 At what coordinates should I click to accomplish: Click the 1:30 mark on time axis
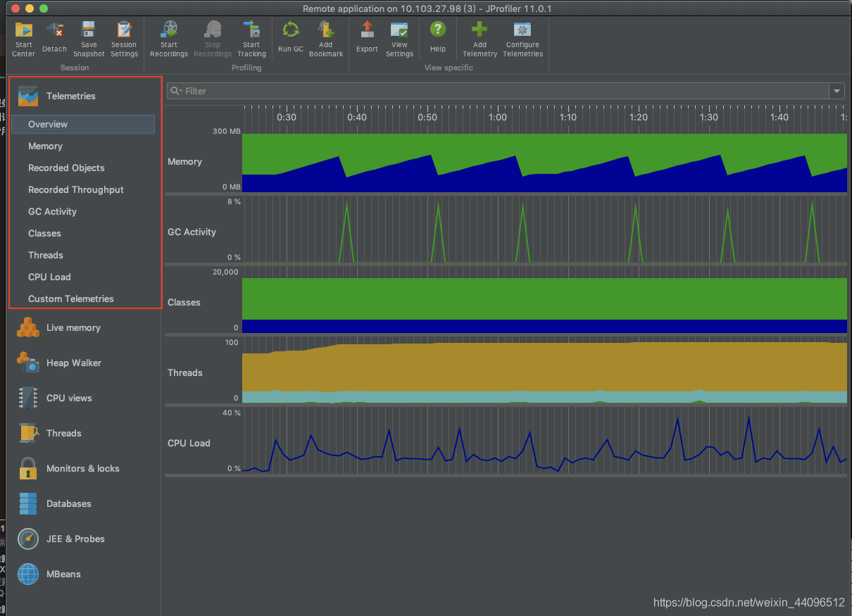pos(709,117)
